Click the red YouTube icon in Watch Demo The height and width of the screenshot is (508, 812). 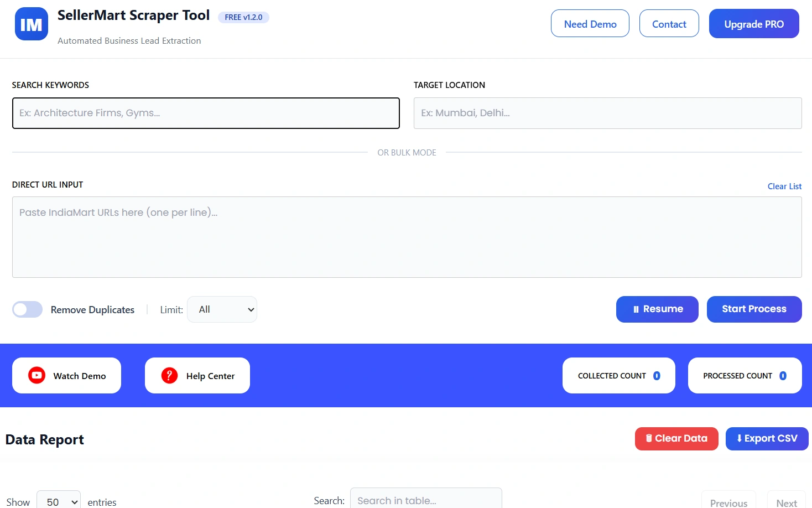coord(37,375)
